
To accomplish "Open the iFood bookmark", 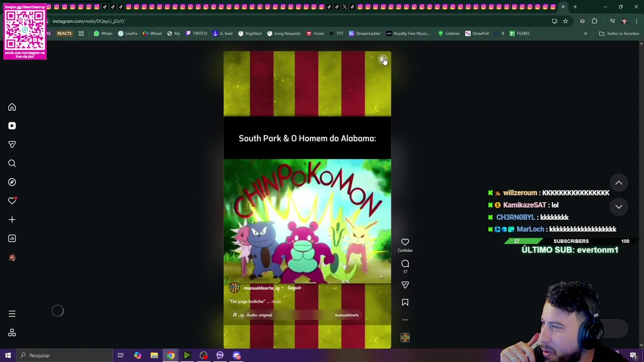I will [x=315, y=33].
